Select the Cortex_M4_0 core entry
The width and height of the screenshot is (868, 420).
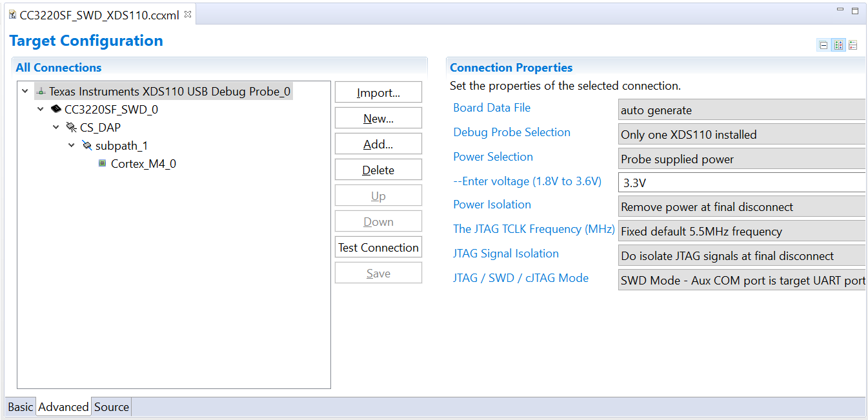coord(143,164)
